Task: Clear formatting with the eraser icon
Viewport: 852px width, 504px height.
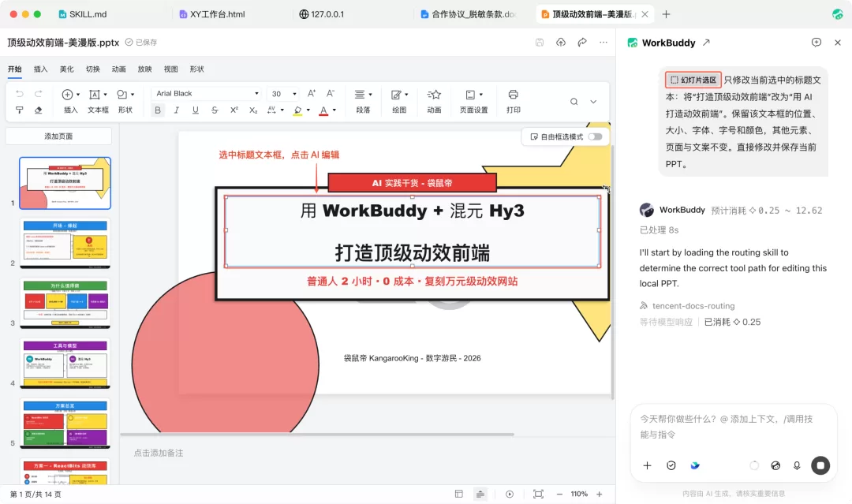Action: click(x=38, y=110)
